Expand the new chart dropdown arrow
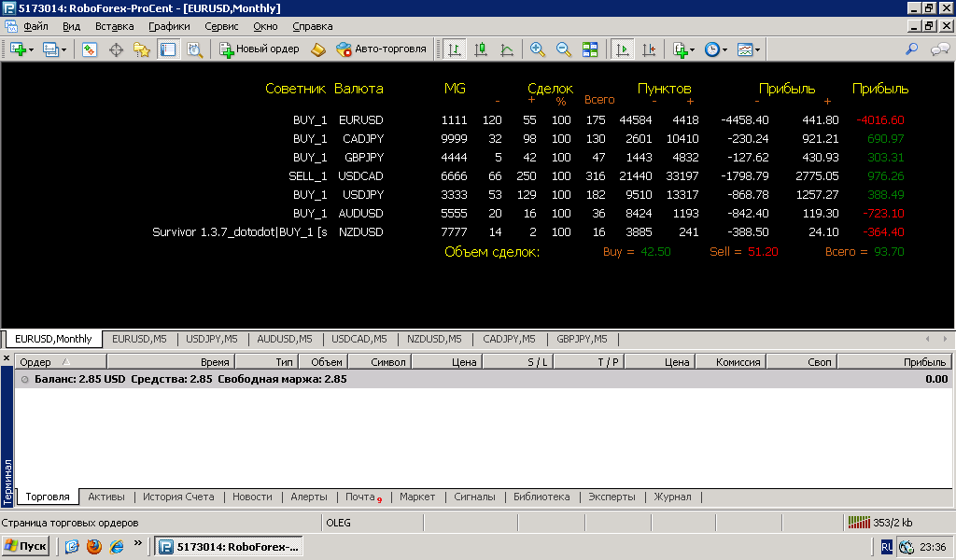This screenshot has width=956, height=560. 31,50
